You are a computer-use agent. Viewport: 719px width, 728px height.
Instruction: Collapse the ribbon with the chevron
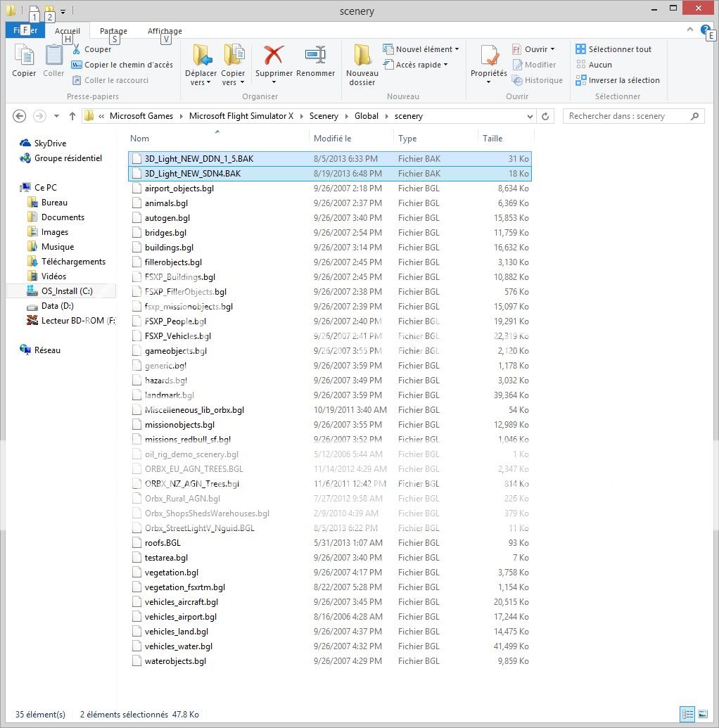(x=690, y=30)
